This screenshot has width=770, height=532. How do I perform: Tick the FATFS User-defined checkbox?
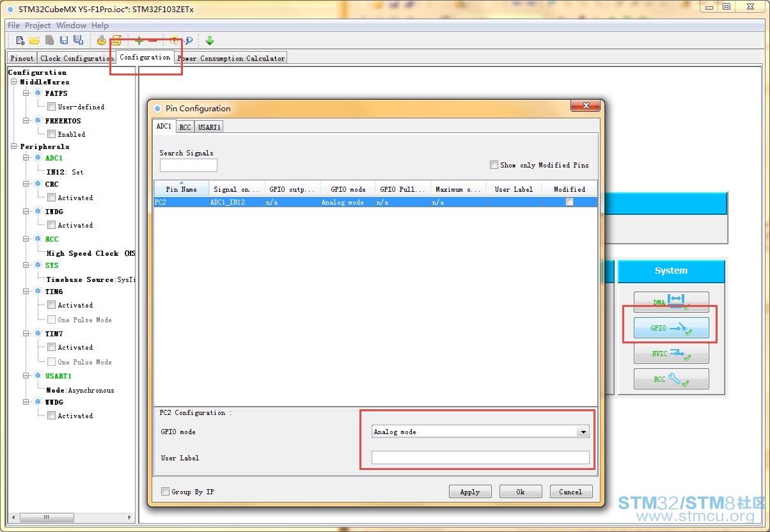click(x=51, y=107)
